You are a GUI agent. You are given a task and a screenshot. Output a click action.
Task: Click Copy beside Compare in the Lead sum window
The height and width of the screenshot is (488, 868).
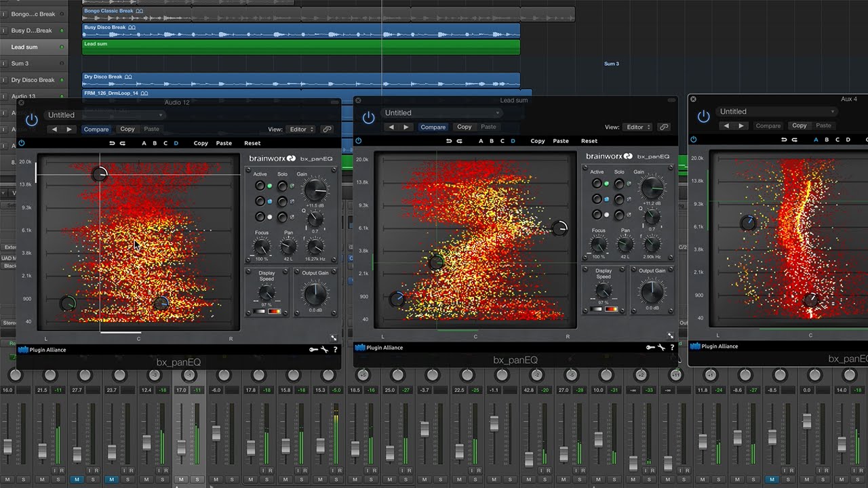pos(465,127)
